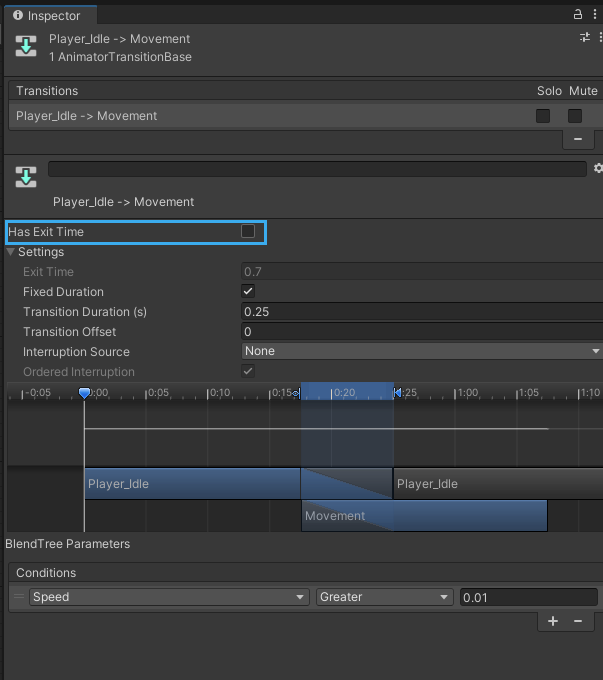Remove transition with the Transitions list minus button
Screen dimensions: 603x680
[x=577, y=139]
